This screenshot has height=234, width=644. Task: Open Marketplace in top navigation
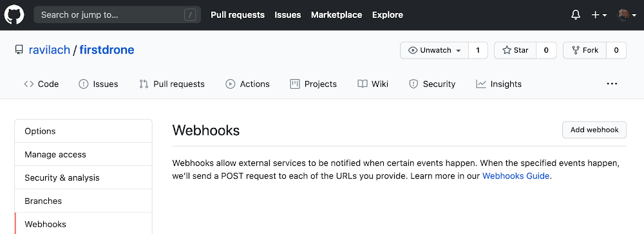(336, 15)
